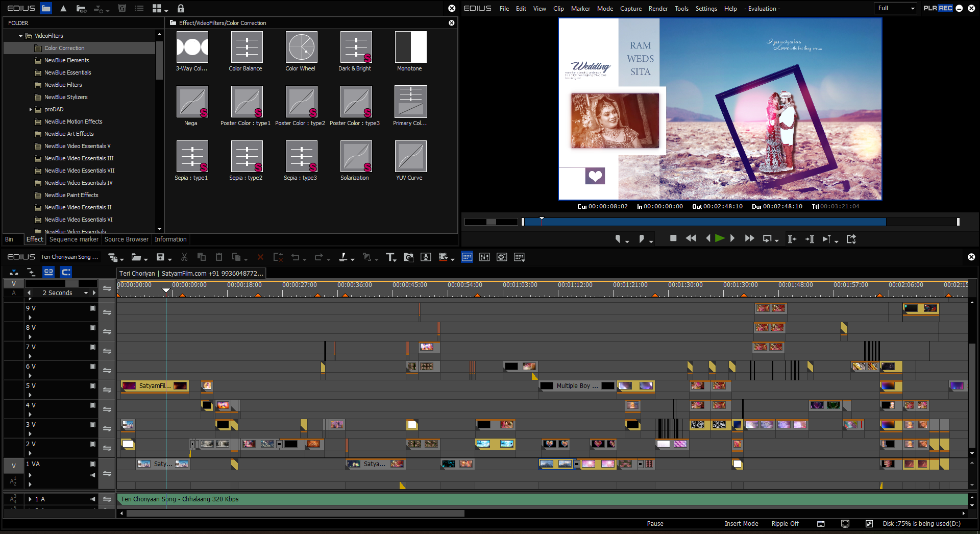Click the Play button in the player

pyautogui.click(x=720, y=238)
